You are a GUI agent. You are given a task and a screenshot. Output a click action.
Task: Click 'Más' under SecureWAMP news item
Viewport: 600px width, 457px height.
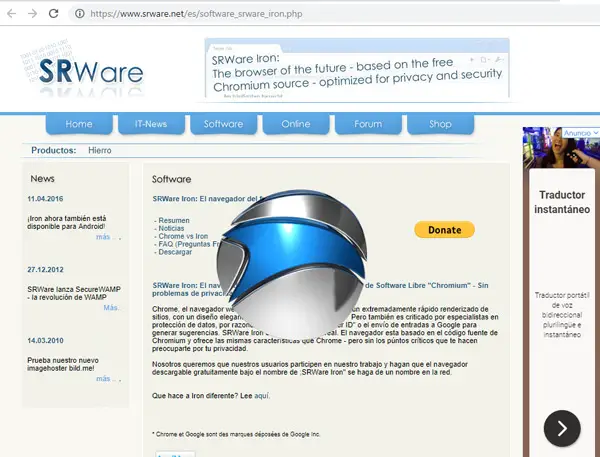111,308
